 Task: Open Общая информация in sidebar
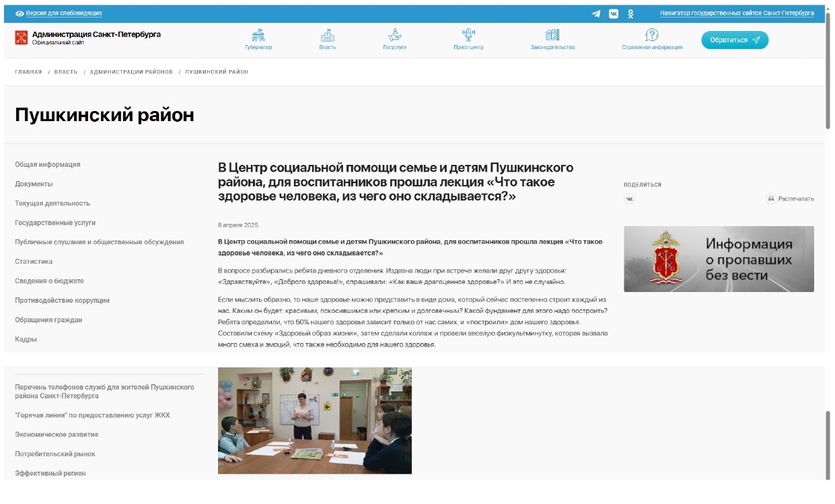pos(48,164)
